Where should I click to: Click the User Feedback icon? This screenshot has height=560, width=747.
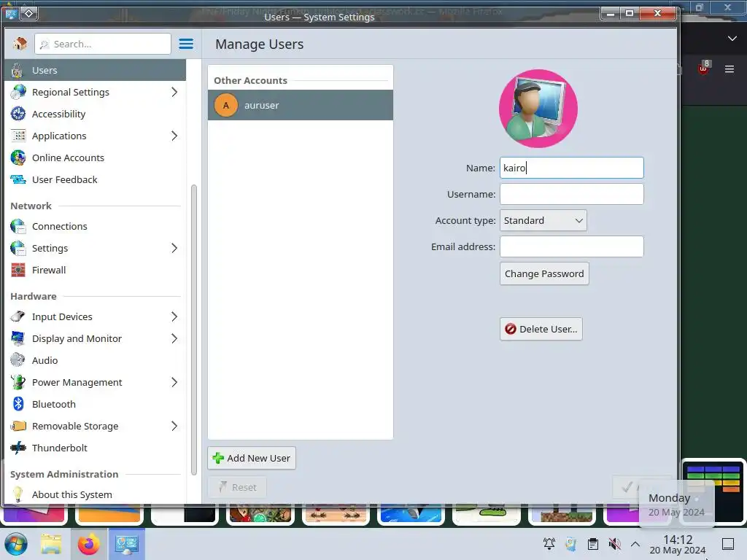click(18, 179)
